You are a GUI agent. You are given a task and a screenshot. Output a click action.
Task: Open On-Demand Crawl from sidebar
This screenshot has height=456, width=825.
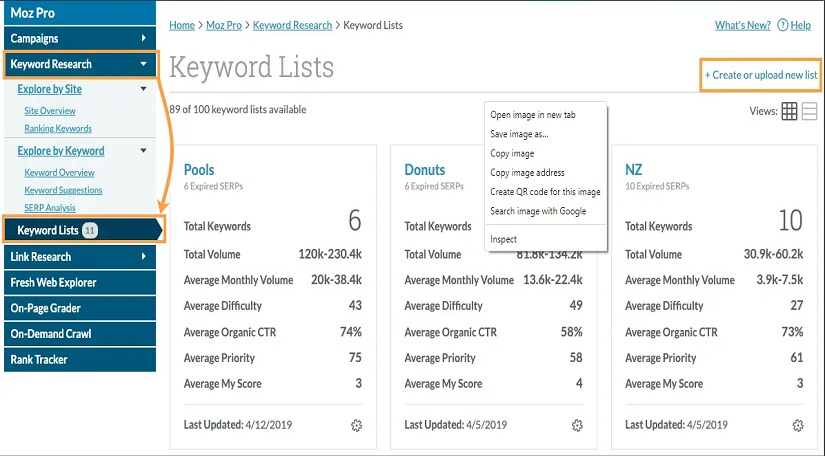(x=80, y=334)
